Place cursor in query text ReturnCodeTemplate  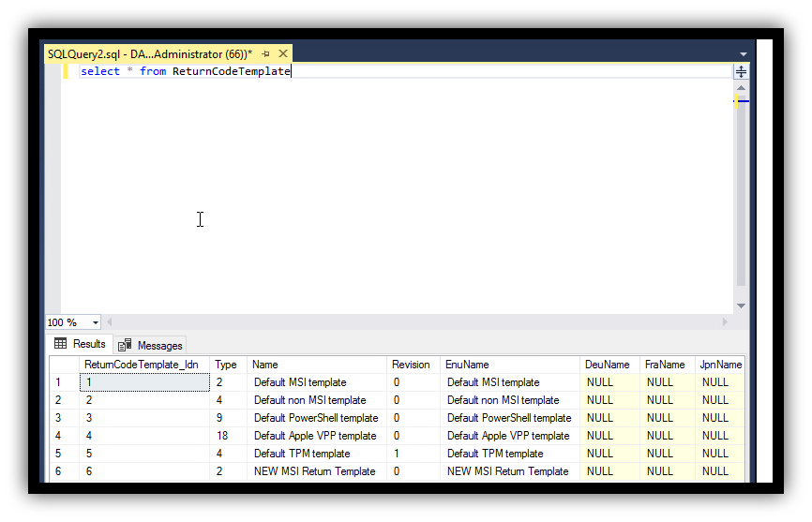pyautogui.click(x=231, y=71)
